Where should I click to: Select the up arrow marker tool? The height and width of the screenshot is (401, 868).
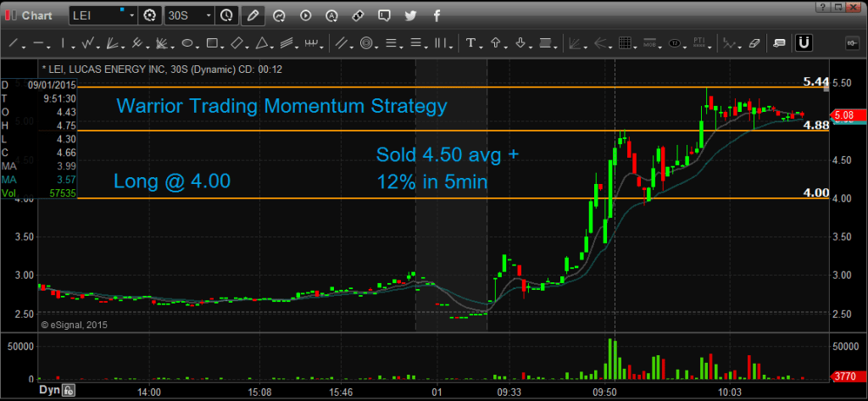click(x=495, y=42)
